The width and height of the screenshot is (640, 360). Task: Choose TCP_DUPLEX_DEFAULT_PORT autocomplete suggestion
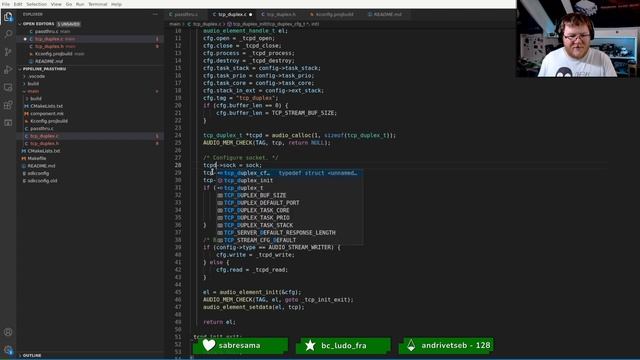point(289,203)
